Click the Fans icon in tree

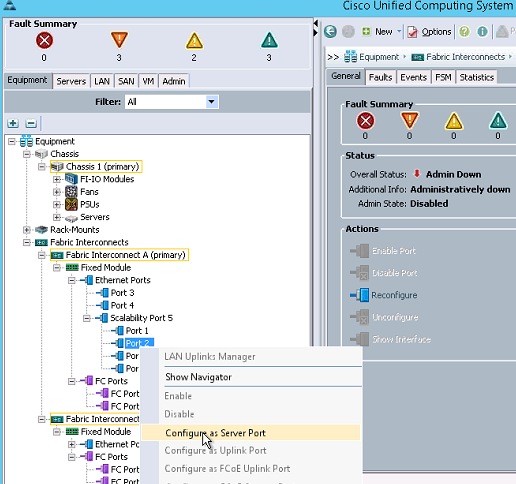click(71, 192)
